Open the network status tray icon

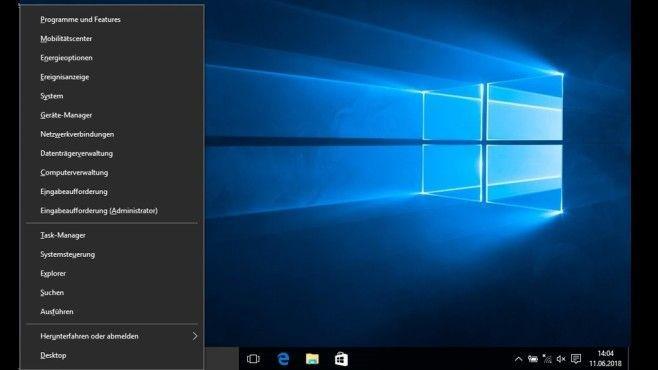[x=547, y=359]
